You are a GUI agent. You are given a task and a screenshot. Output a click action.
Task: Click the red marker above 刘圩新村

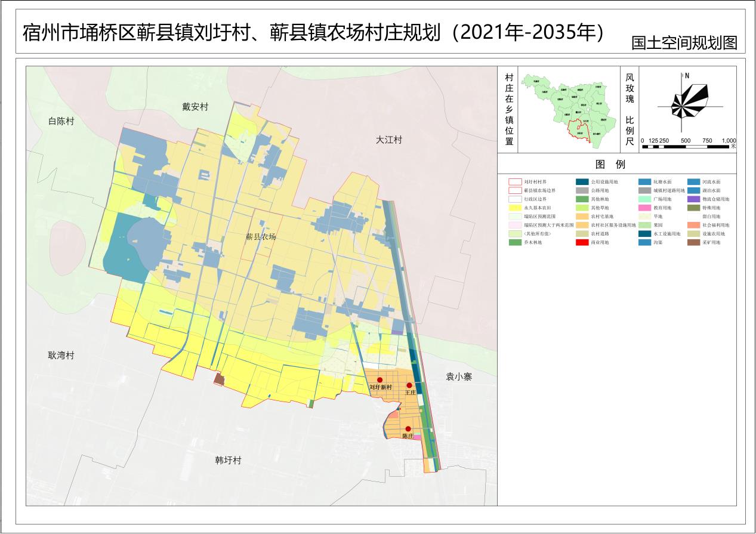click(379, 379)
